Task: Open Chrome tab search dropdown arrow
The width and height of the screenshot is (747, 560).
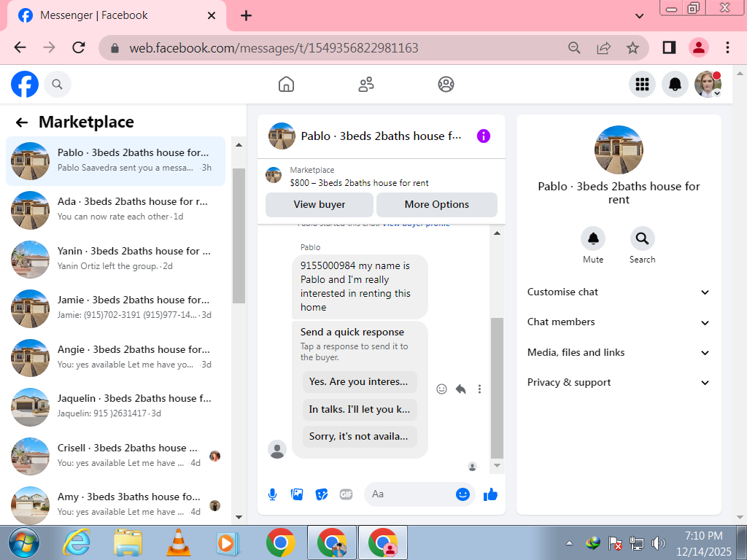Action: [x=639, y=16]
